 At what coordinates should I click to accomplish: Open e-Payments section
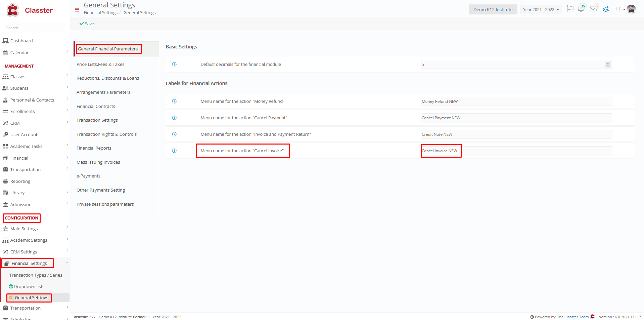88,176
